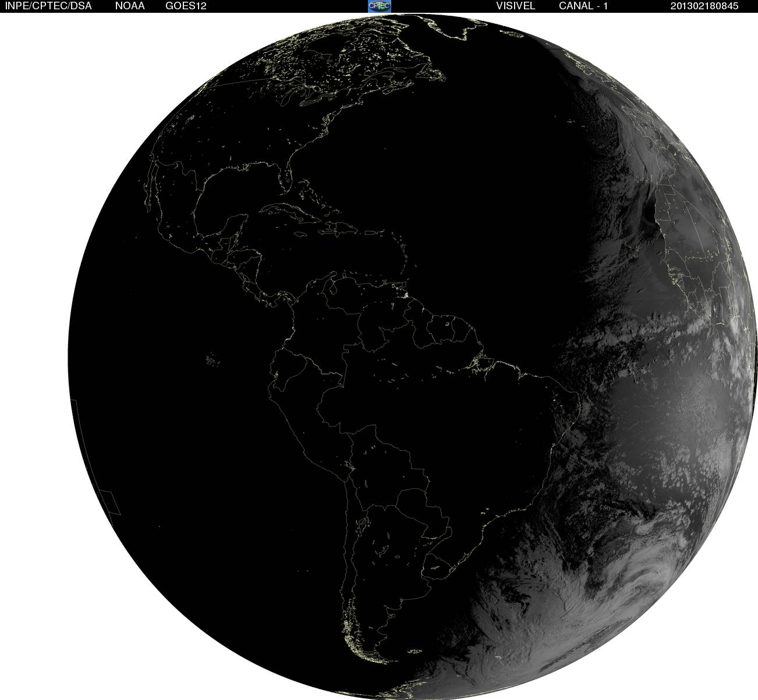Click the INPE/CPTEC/DSA header label
The height and width of the screenshot is (700, 758).
click(x=48, y=6)
